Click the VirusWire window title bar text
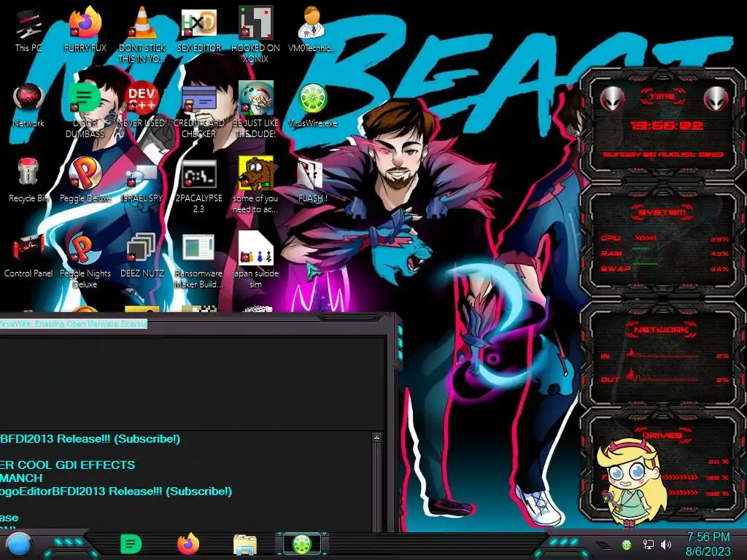 73,324
